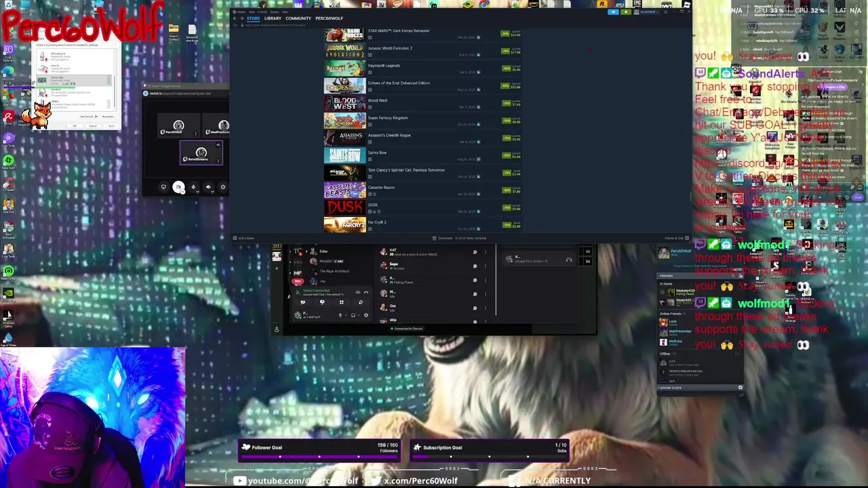Toggle microphone in Twitch guest star window

coord(193,187)
